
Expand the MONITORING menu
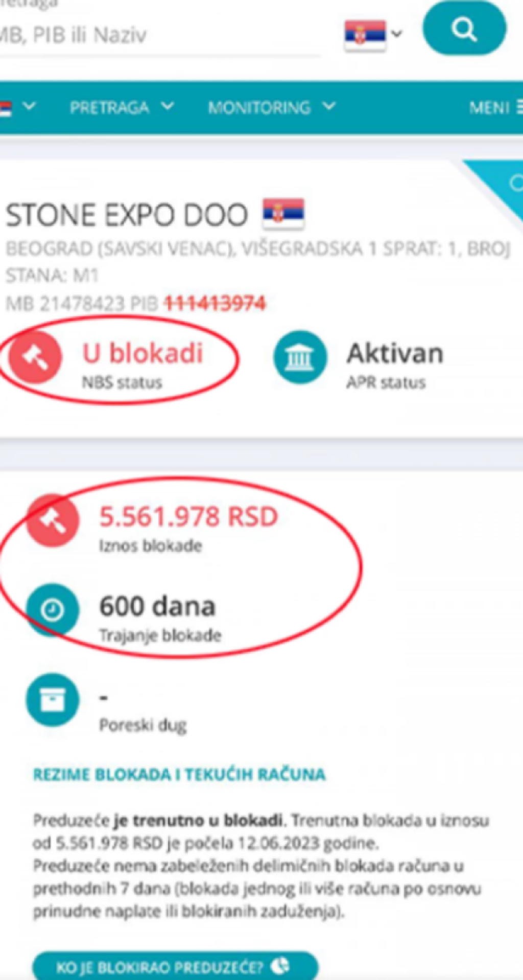coord(272,107)
